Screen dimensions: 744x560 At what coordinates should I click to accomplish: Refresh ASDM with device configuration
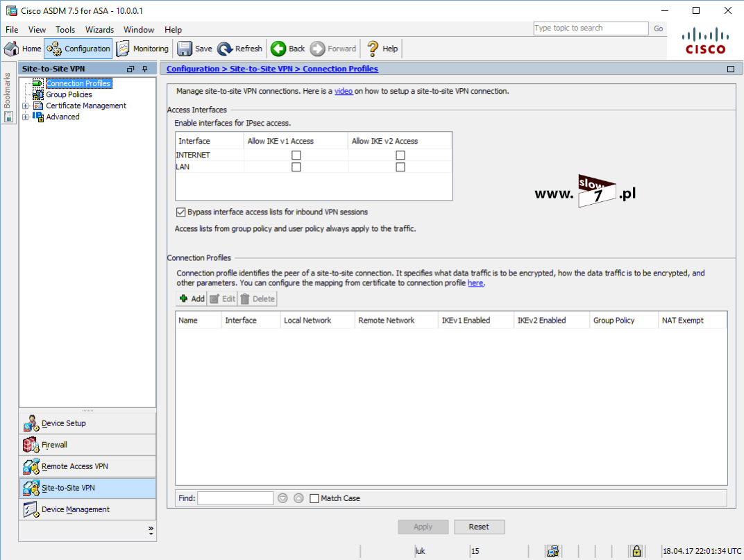(x=239, y=49)
